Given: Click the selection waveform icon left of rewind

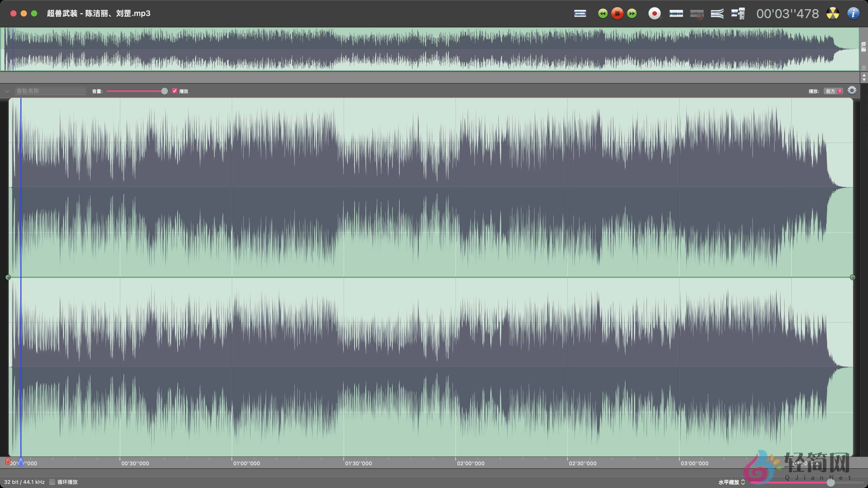Looking at the screenshot, I should coord(580,13).
